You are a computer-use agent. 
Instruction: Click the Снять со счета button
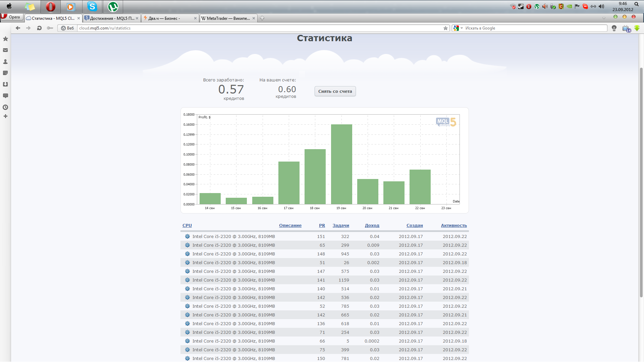tap(335, 91)
